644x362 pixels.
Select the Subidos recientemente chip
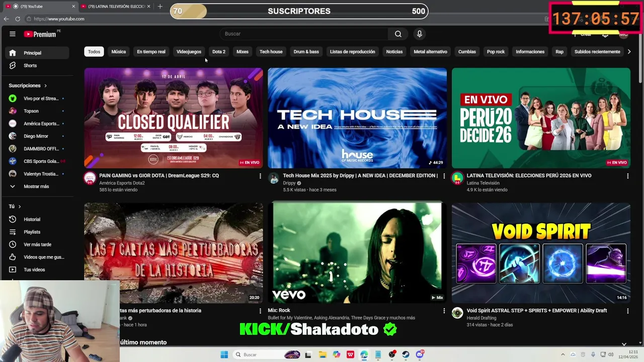[x=597, y=52]
